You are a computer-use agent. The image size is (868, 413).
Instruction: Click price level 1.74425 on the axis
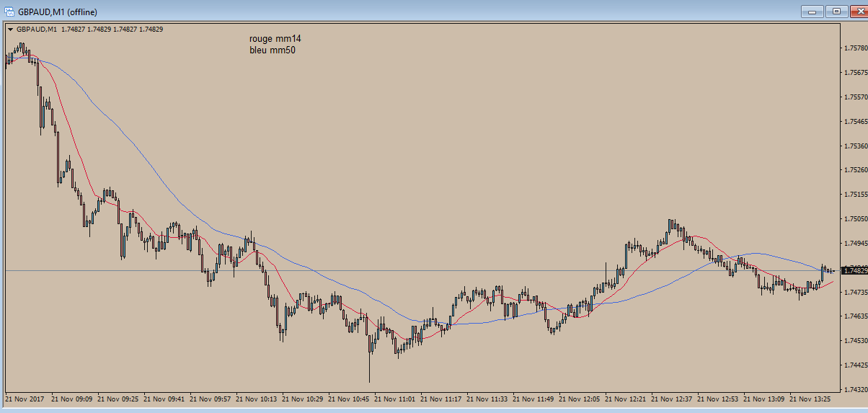[854, 365]
